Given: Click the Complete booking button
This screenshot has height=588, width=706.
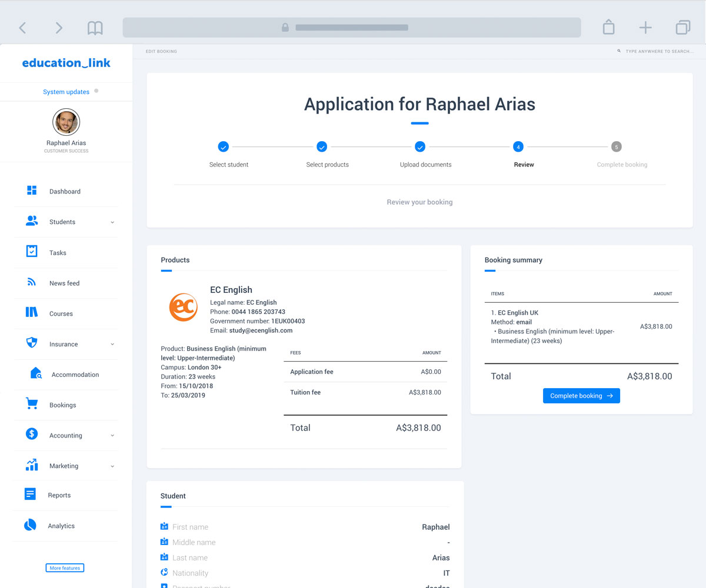Looking at the screenshot, I should (x=581, y=396).
